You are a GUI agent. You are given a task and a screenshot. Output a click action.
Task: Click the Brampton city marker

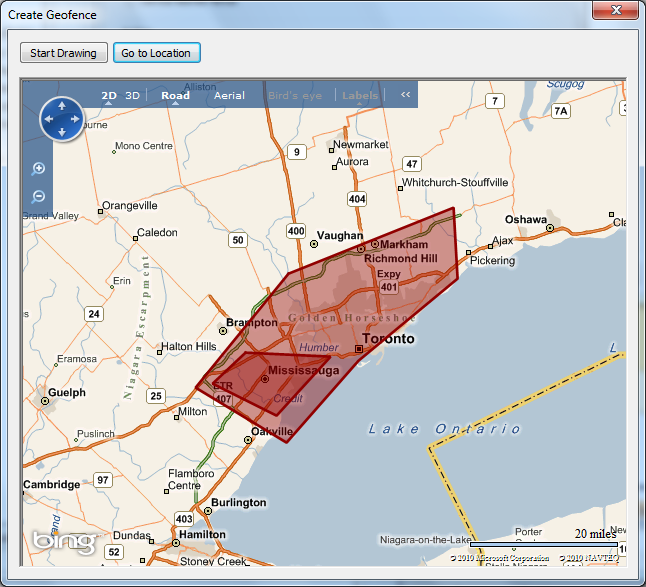tap(223, 331)
